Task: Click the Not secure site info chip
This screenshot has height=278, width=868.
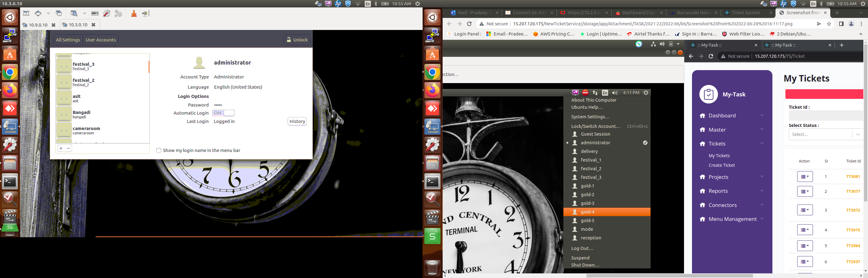Action: 494,24
